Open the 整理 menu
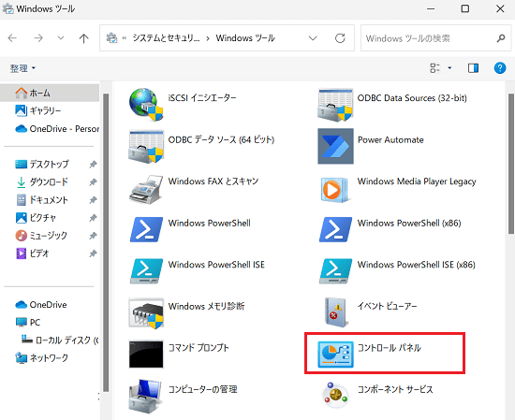This screenshot has width=515, height=420. [22, 68]
